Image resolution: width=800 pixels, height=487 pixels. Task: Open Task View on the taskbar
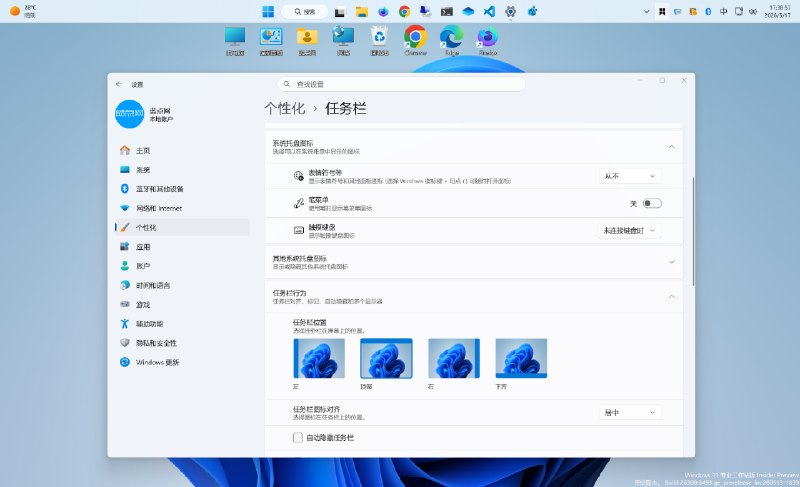339,11
